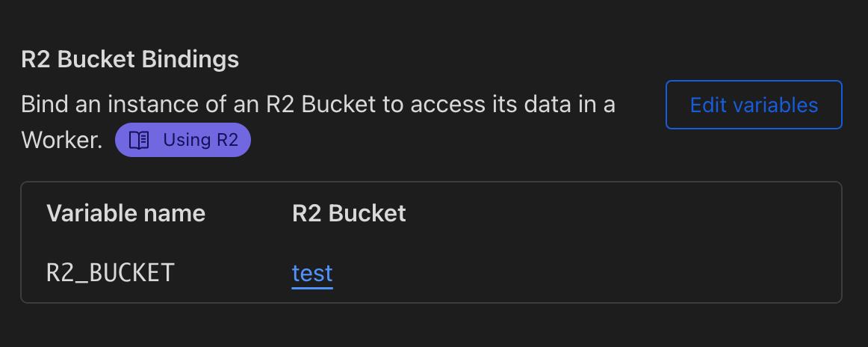Click the word "Worker." before the badge

pyautogui.click(x=62, y=140)
